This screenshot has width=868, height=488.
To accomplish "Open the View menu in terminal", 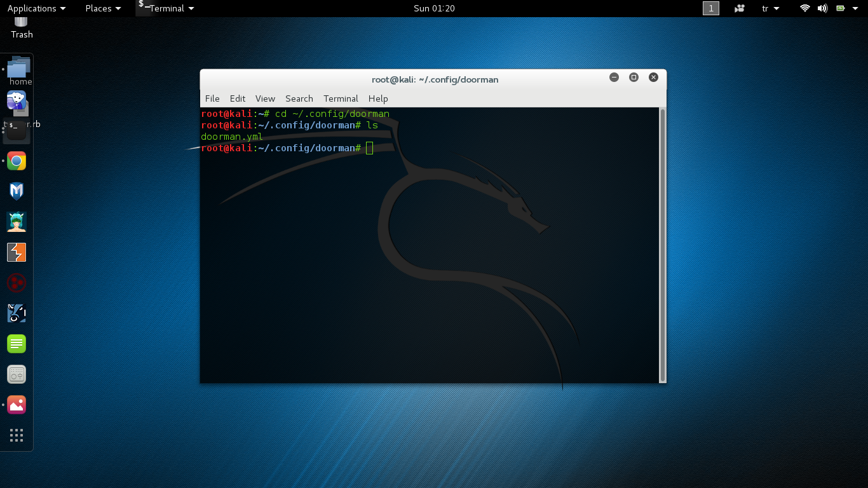I will 265,98.
